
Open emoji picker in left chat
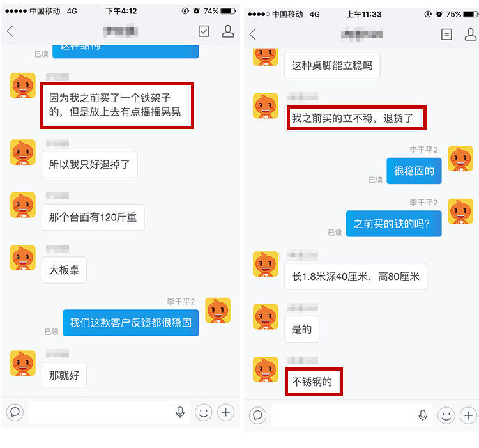[204, 412]
